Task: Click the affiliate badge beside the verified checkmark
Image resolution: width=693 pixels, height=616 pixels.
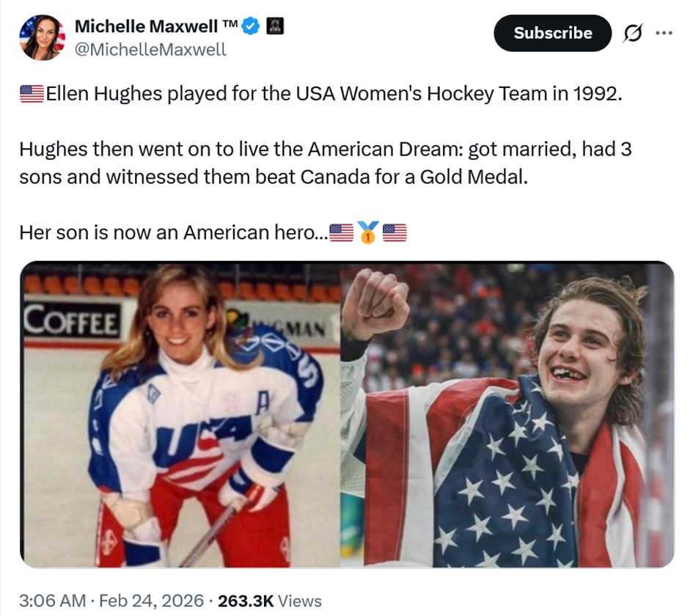Action: point(275,26)
